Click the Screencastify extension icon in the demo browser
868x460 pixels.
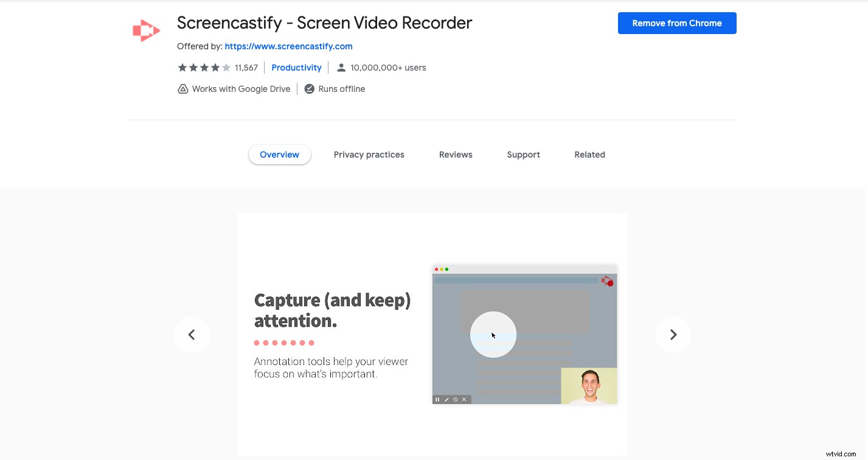click(x=608, y=282)
